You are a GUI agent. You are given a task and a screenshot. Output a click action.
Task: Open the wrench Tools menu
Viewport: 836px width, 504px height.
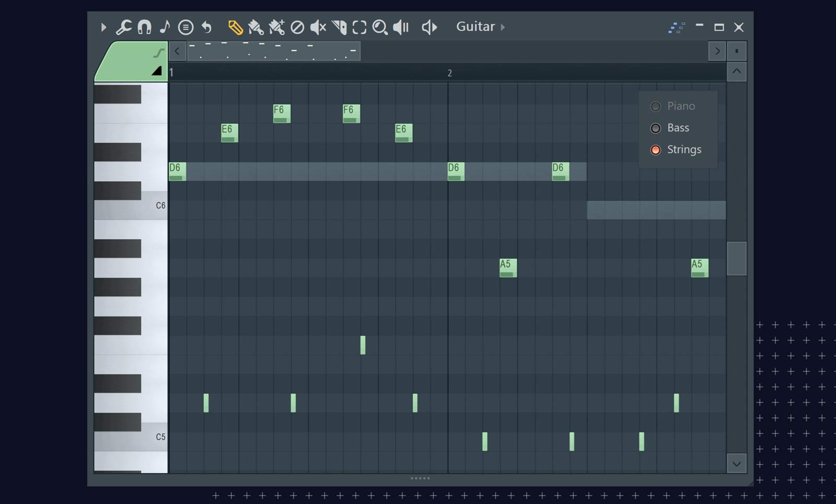(123, 27)
